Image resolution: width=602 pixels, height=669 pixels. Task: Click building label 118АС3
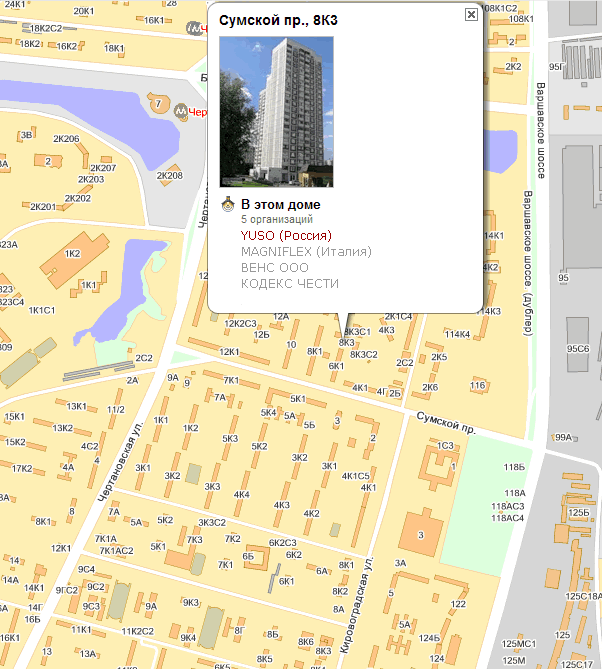pos(508,506)
